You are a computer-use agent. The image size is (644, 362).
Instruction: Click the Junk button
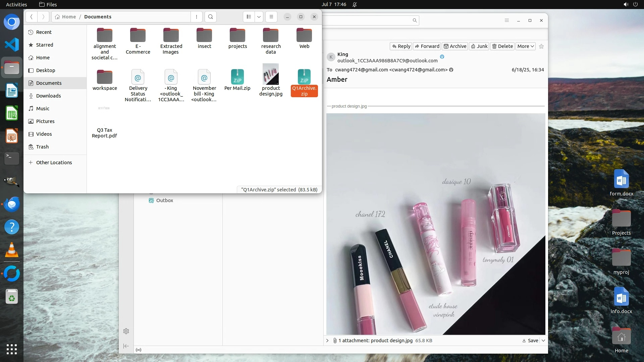pos(479,46)
